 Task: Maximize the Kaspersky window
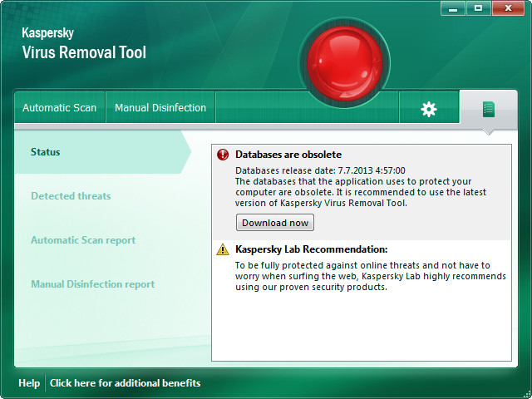pos(479,8)
